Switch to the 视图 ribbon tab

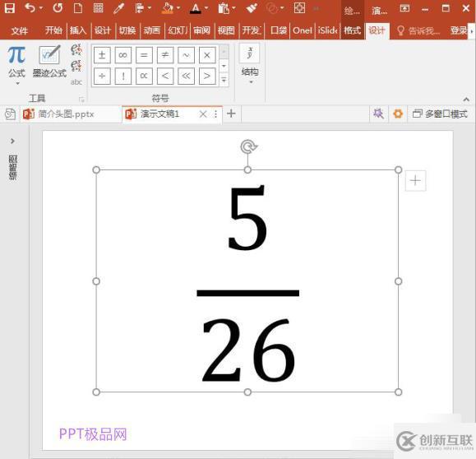(226, 30)
